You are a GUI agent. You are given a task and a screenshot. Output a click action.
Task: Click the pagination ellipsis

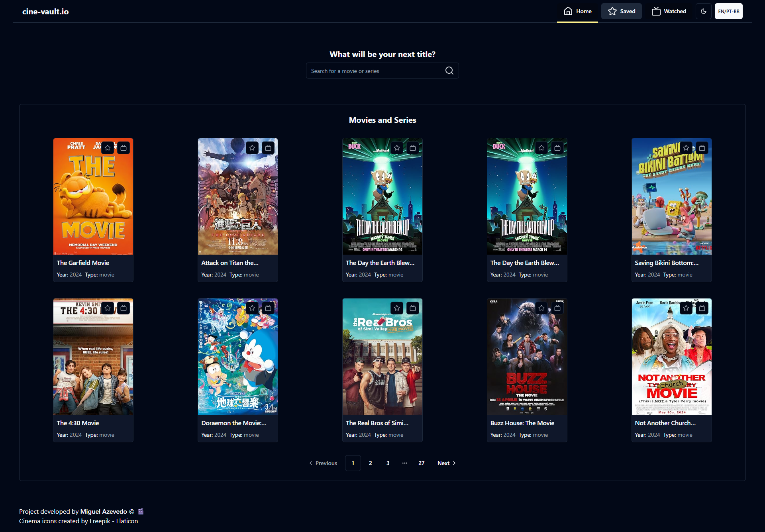coord(405,463)
